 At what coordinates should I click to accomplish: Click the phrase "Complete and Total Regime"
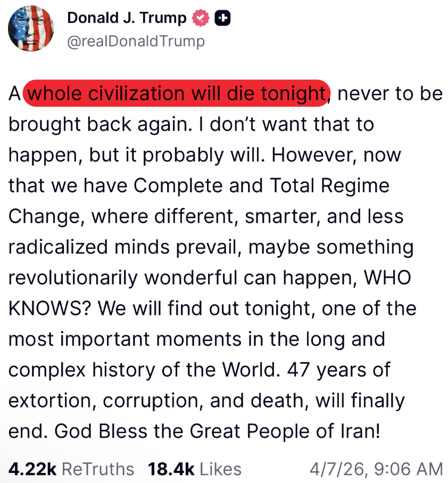pyautogui.click(x=261, y=186)
